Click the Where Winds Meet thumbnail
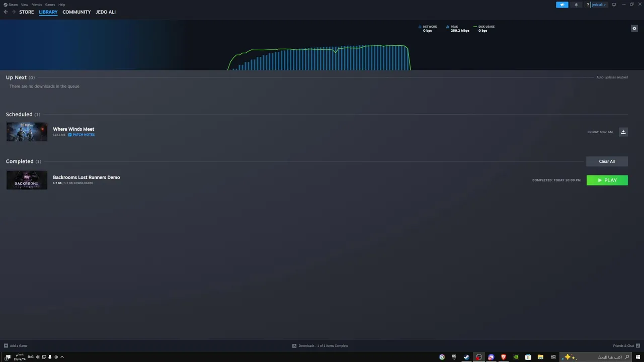This screenshot has height=362, width=644. tap(27, 132)
